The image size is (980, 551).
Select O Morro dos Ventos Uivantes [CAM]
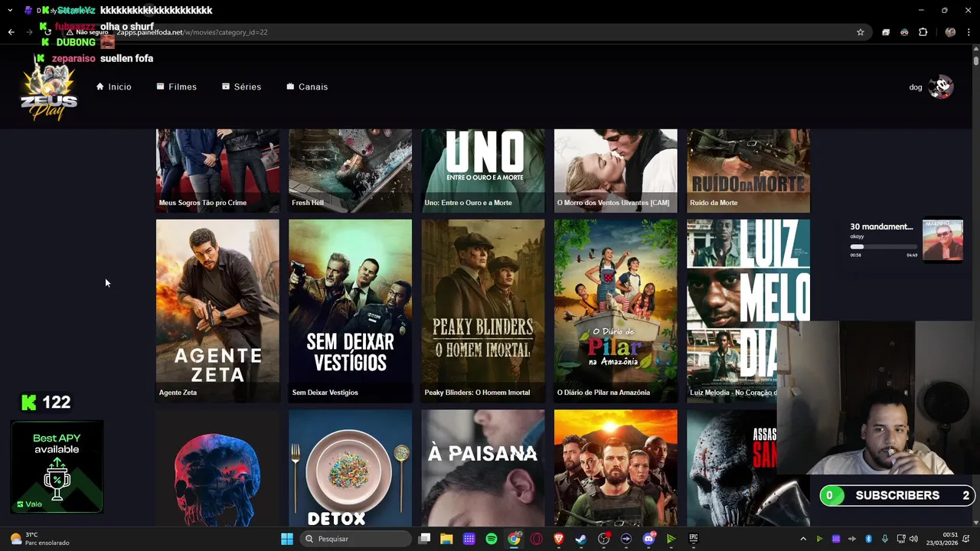pos(612,203)
